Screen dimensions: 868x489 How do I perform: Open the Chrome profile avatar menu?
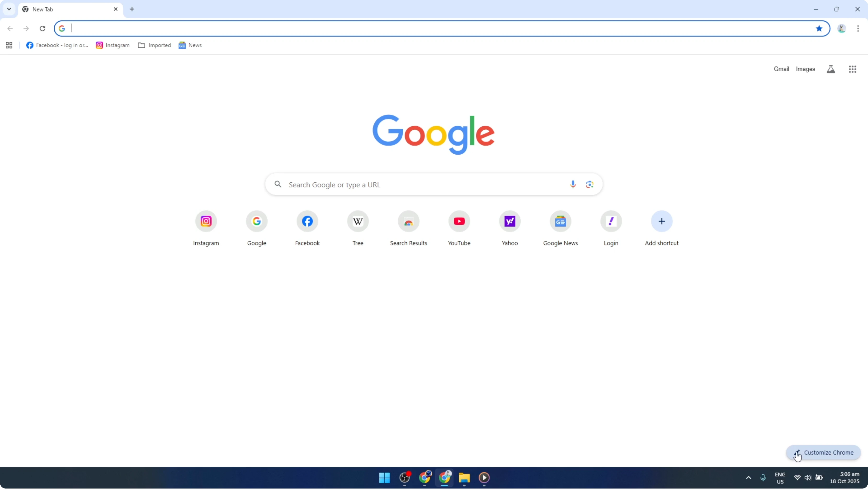click(x=842, y=29)
